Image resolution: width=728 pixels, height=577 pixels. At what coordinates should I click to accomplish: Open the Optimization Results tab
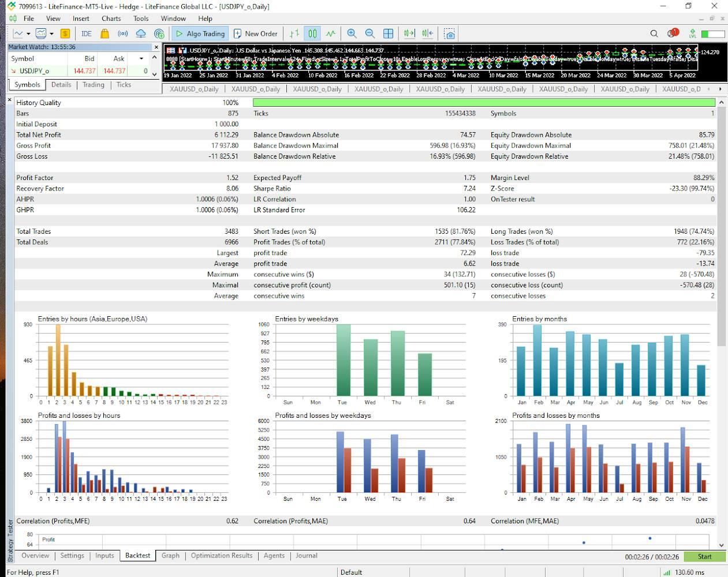tap(222, 556)
